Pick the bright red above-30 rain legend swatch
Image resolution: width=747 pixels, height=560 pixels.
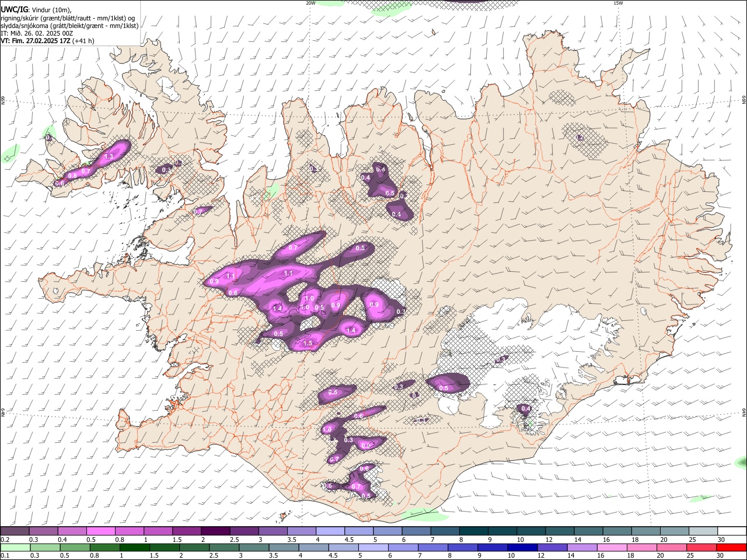click(731, 548)
